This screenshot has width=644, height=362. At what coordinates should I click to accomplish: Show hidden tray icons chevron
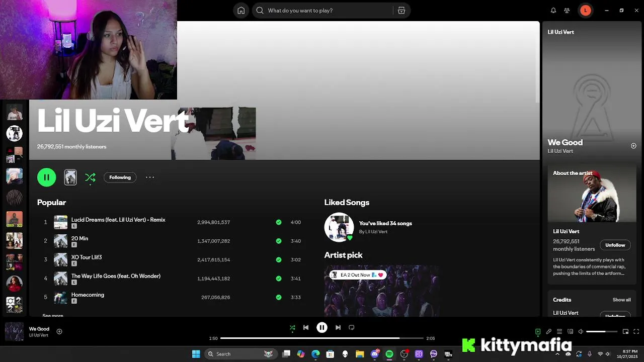tap(557, 354)
